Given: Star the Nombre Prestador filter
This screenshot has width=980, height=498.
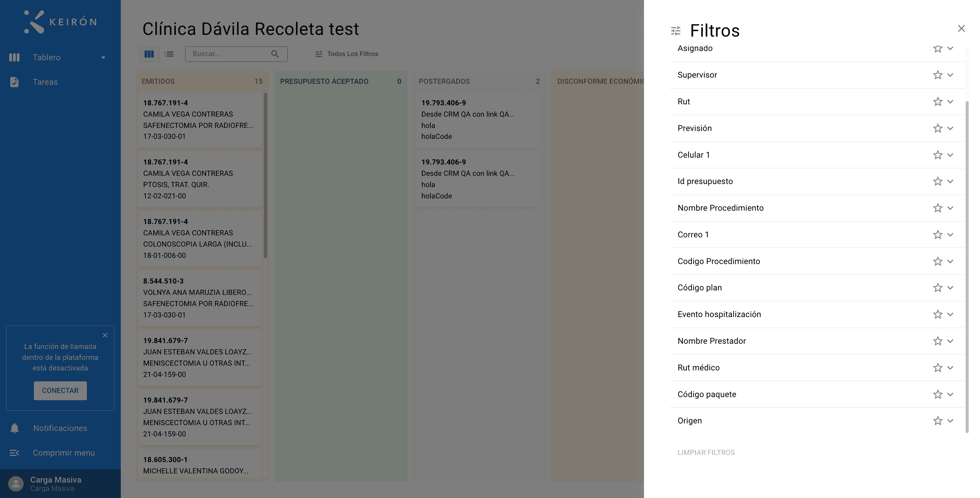Looking at the screenshot, I should [x=937, y=341].
